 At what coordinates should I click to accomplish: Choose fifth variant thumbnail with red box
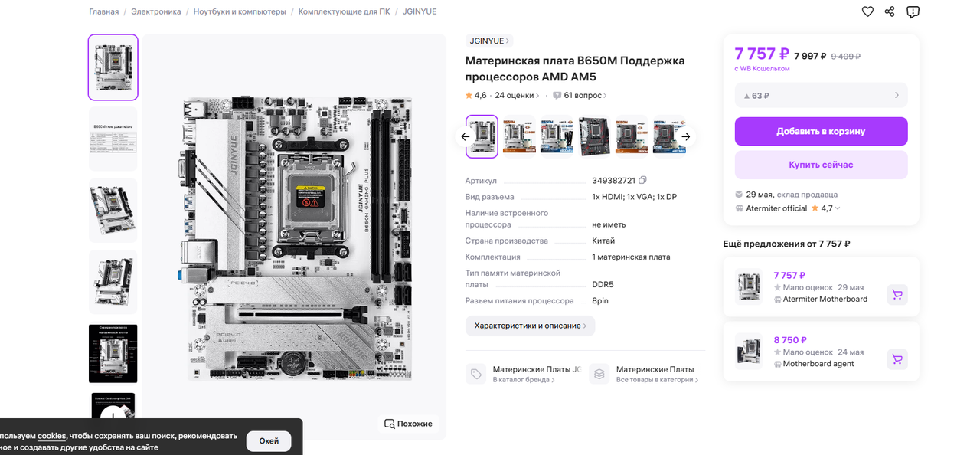click(632, 136)
